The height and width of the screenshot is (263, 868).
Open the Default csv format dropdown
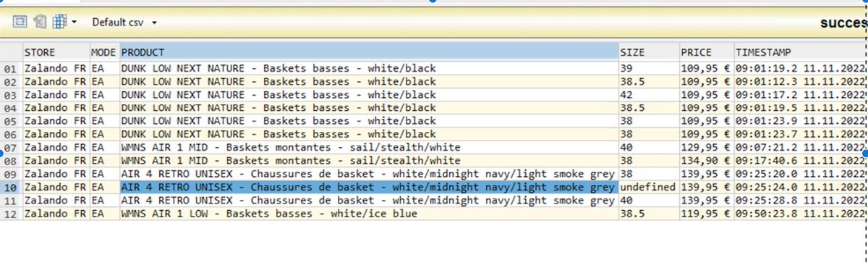[124, 22]
